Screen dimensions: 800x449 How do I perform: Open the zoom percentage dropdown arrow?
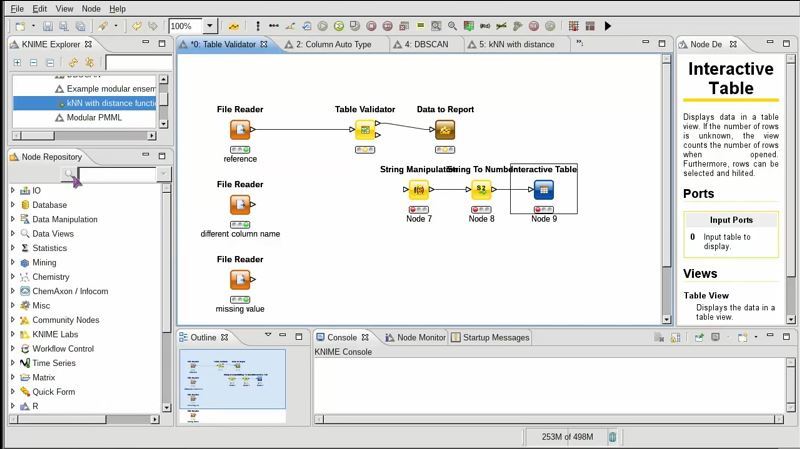point(210,26)
